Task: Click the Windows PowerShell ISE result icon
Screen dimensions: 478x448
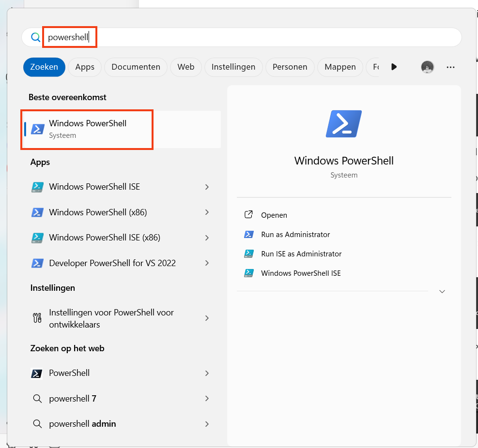Action: point(37,187)
